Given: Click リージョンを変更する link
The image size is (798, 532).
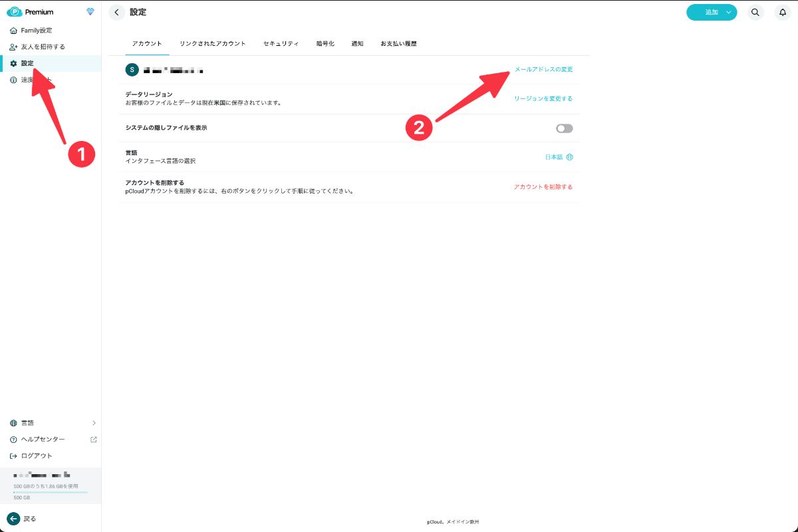Looking at the screenshot, I should (543, 98).
